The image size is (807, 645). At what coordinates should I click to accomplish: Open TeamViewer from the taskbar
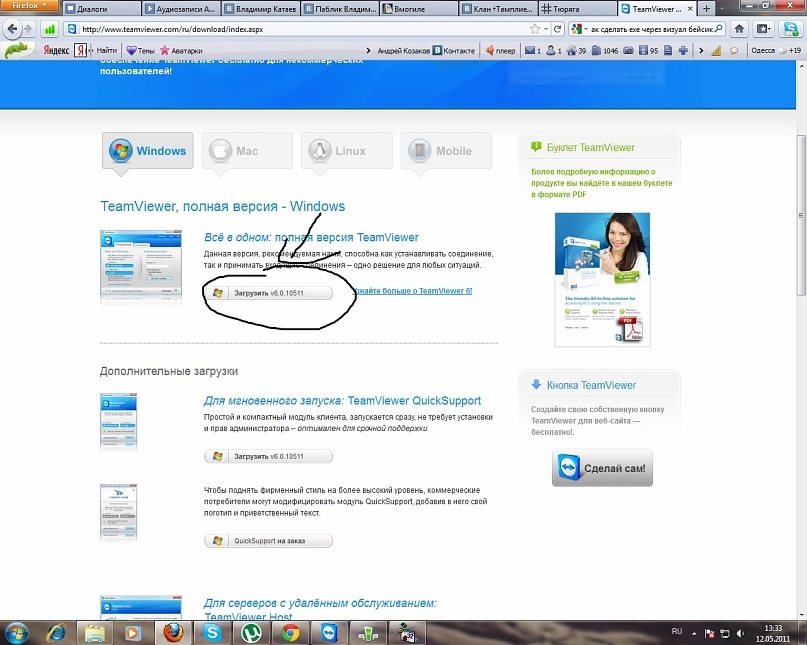click(329, 632)
